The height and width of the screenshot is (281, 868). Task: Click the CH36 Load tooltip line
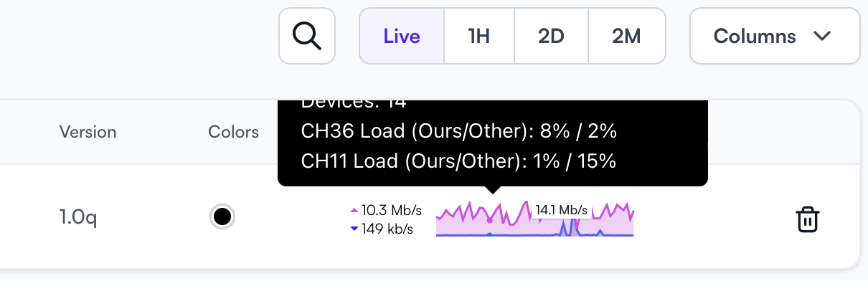(459, 131)
